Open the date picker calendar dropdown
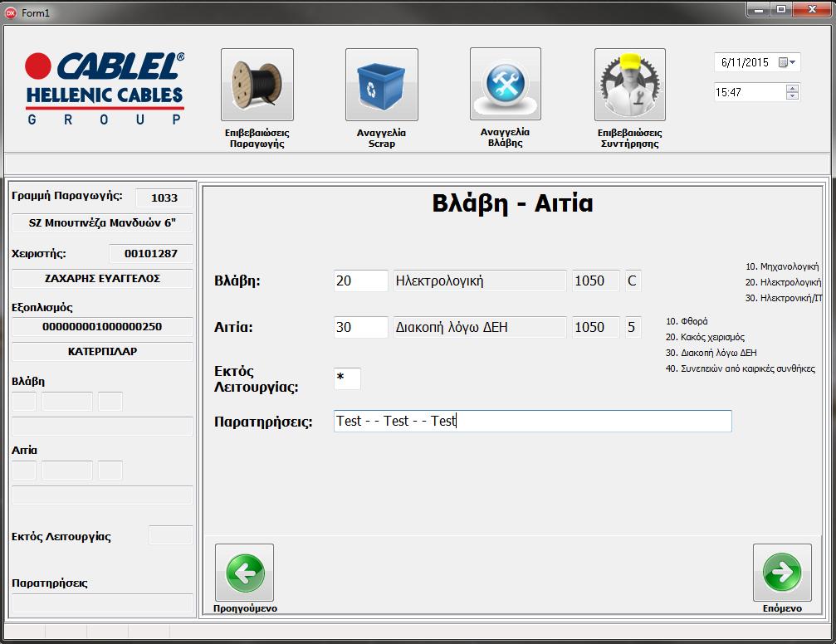The height and width of the screenshot is (644, 836). click(x=787, y=62)
